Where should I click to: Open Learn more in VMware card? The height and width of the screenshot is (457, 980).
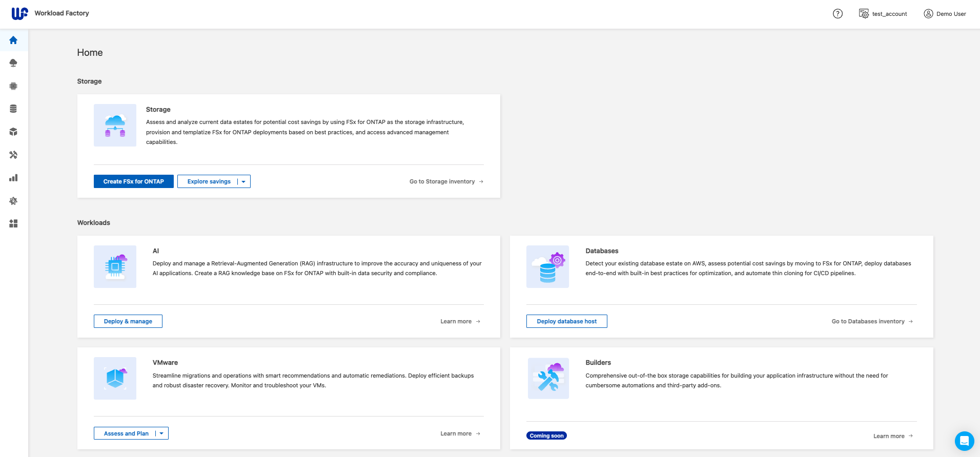tap(460, 433)
